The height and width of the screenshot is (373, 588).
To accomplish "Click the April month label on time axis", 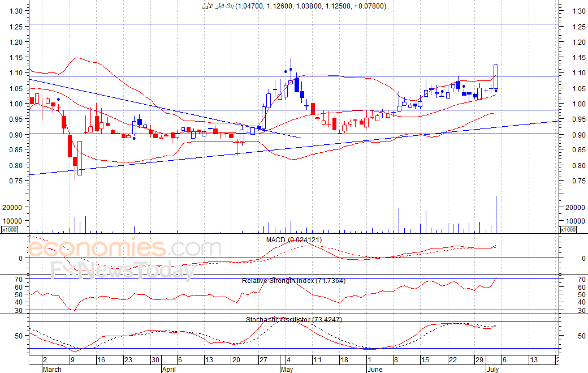I will [168, 369].
